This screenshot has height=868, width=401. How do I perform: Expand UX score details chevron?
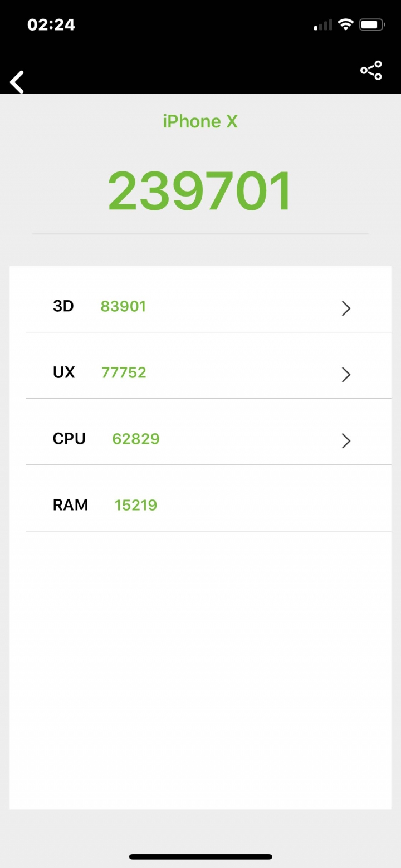point(346,374)
